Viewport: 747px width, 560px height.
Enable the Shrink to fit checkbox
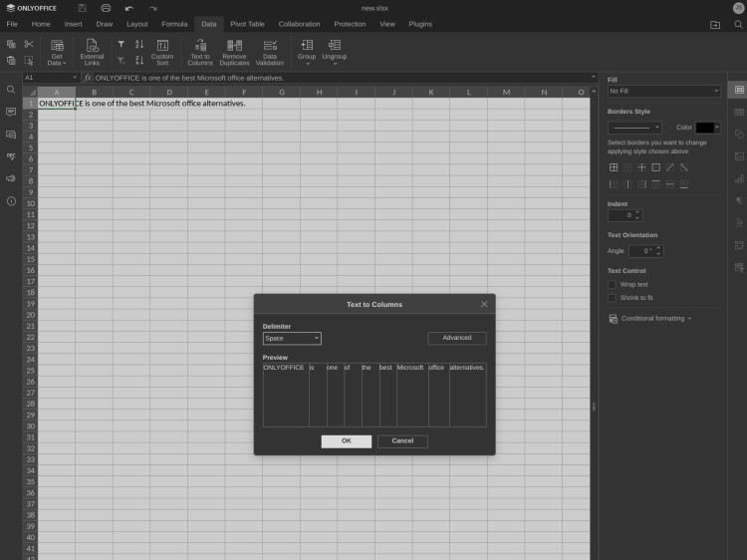click(612, 298)
